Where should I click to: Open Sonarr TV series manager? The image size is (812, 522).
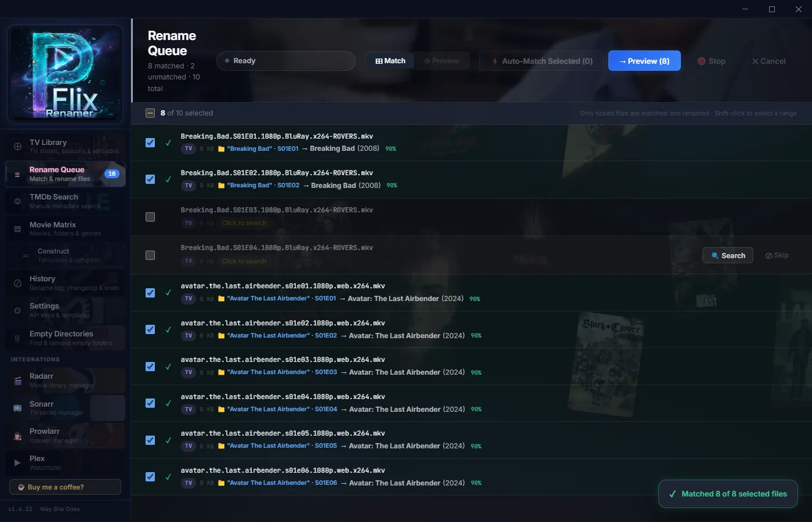66,408
